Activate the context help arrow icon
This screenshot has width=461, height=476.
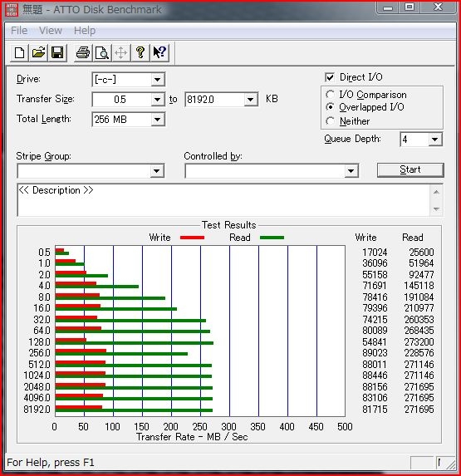click(159, 52)
